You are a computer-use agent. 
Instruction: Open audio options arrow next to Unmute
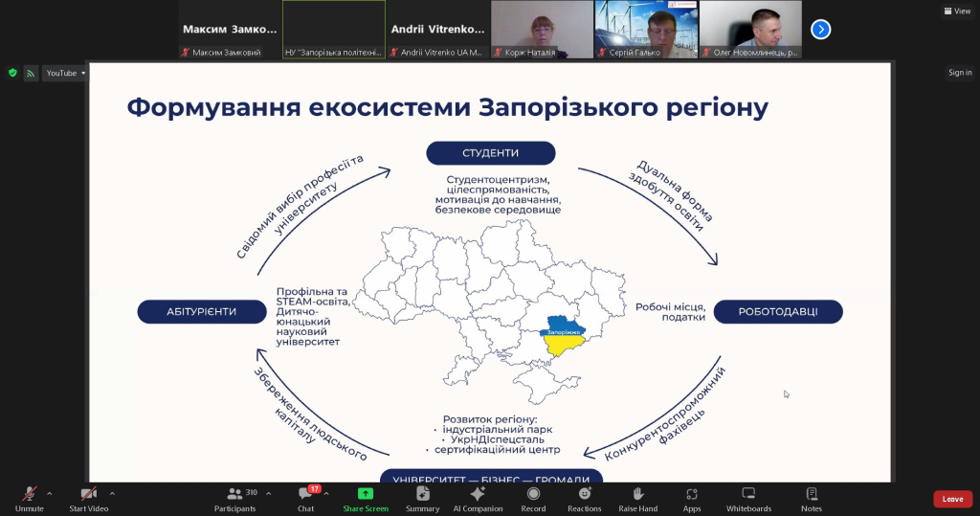point(50,493)
